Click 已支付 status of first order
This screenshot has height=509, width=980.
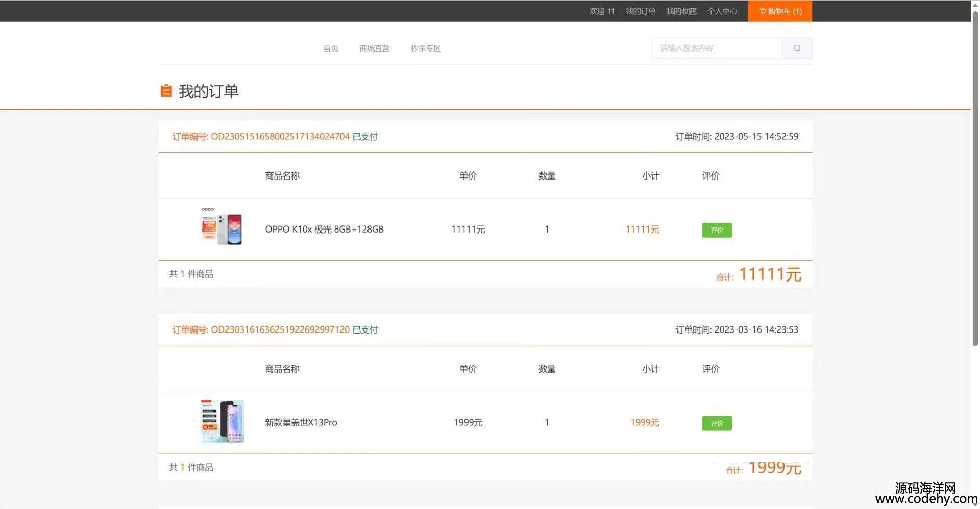tap(365, 136)
